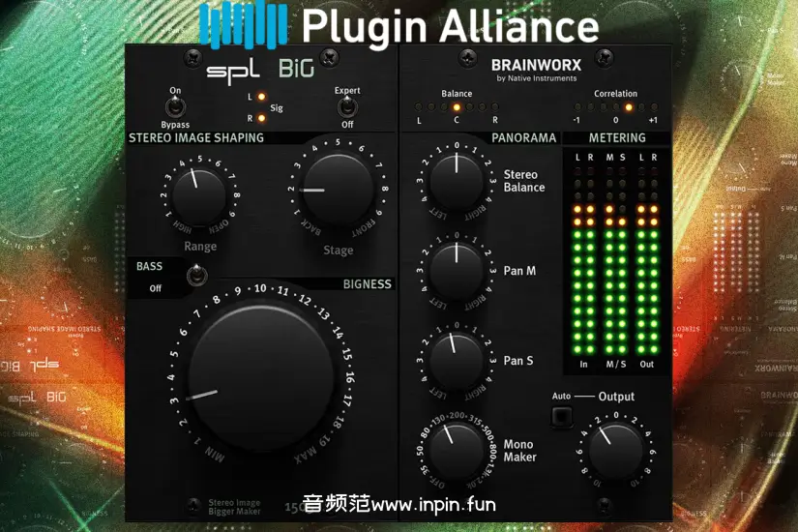Click the Brainworx brand logo
798x532 pixels.
pyautogui.click(x=535, y=69)
